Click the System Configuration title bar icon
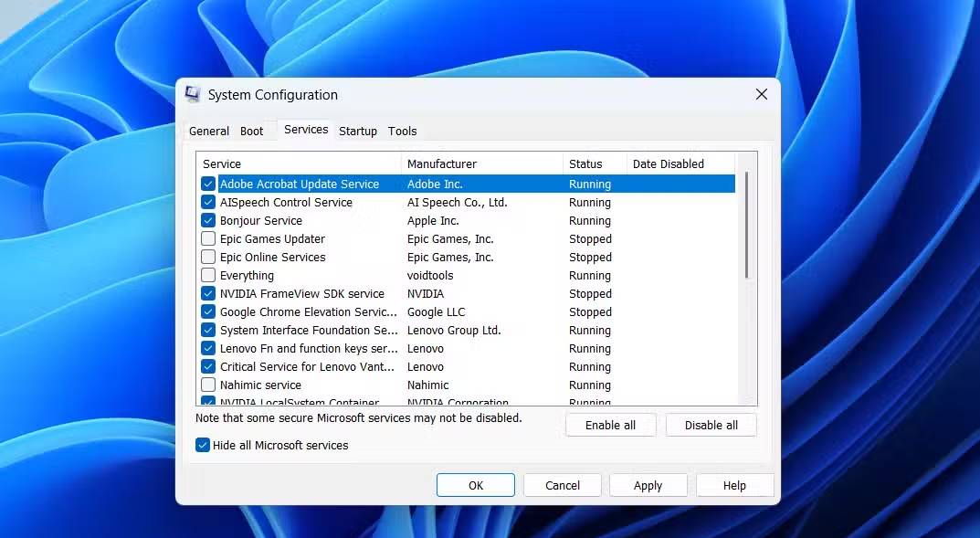980x538 pixels. click(194, 94)
